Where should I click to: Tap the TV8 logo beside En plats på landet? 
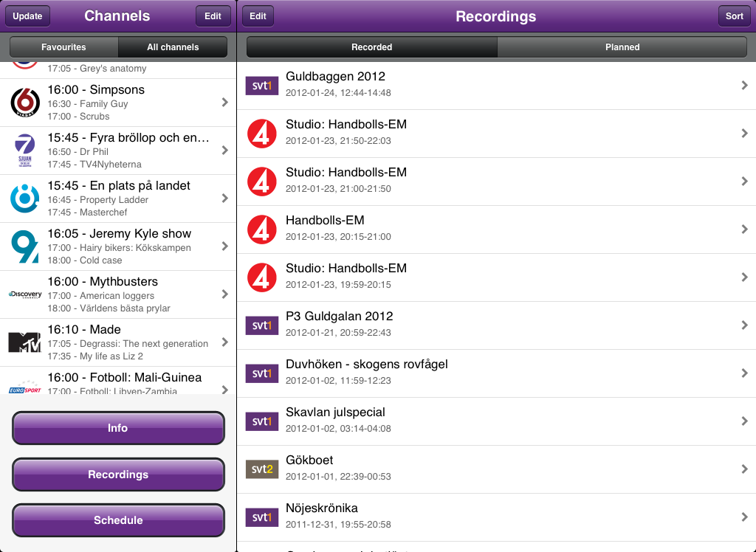click(x=25, y=199)
